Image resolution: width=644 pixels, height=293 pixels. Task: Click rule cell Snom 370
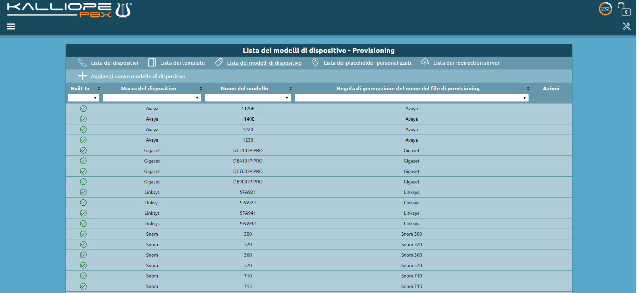pyautogui.click(x=411, y=265)
